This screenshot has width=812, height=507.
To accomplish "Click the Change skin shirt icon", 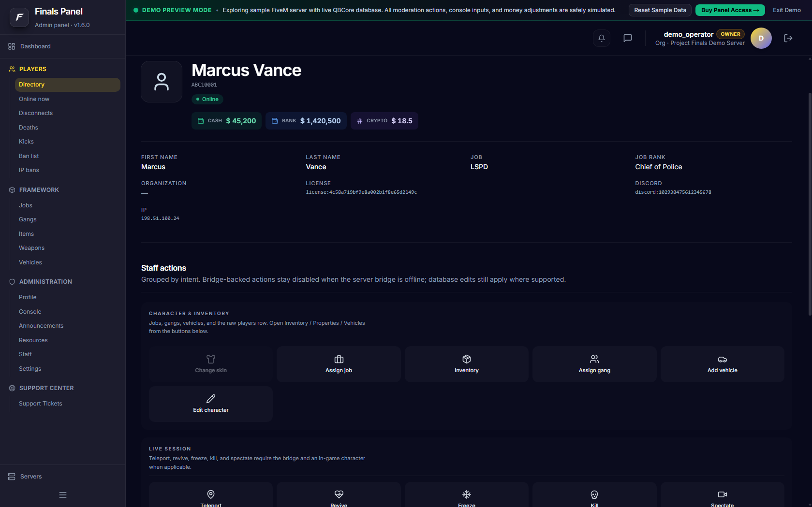I will pos(211,359).
